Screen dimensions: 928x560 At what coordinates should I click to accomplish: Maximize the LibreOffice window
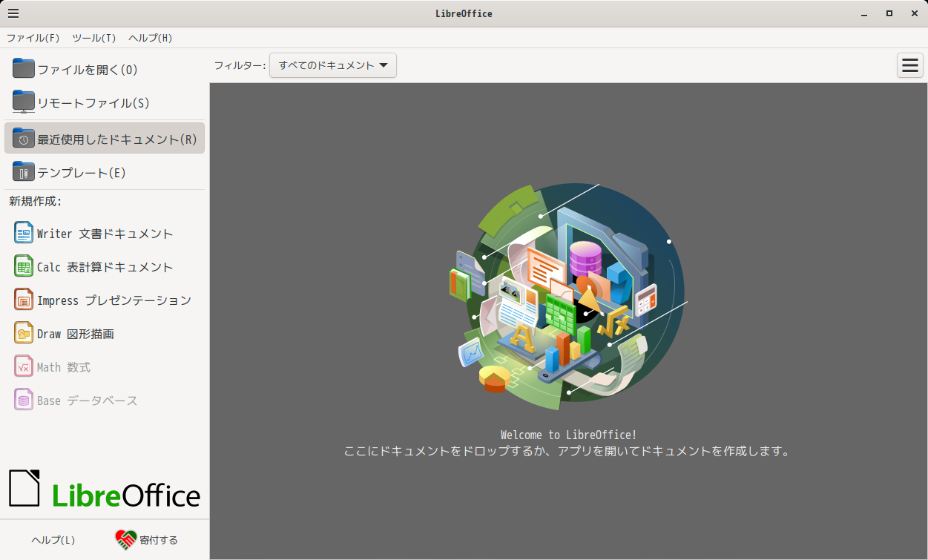(x=889, y=13)
